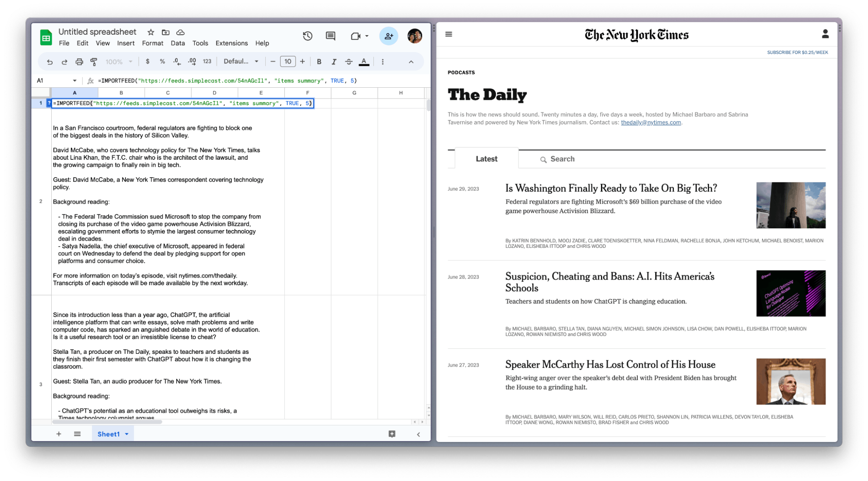Activate the paint format tool
The width and height of the screenshot is (868, 481).
(93, 62)
